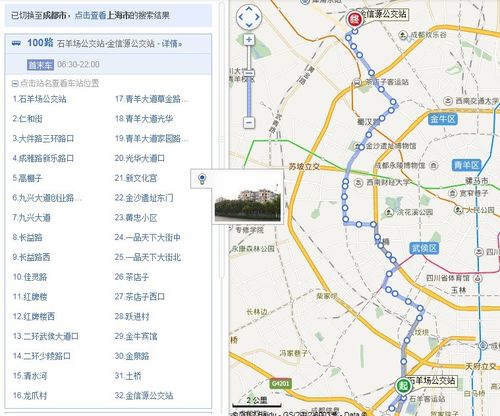Zoom out with the minus button
The height and width of the screenshot is (416, 500).
pos(249,122)
